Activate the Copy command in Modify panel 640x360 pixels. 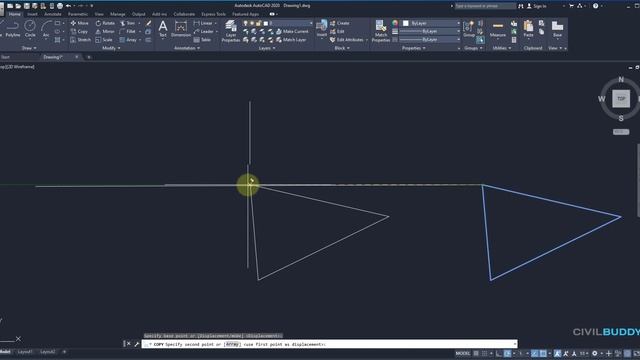coord(79,31)
